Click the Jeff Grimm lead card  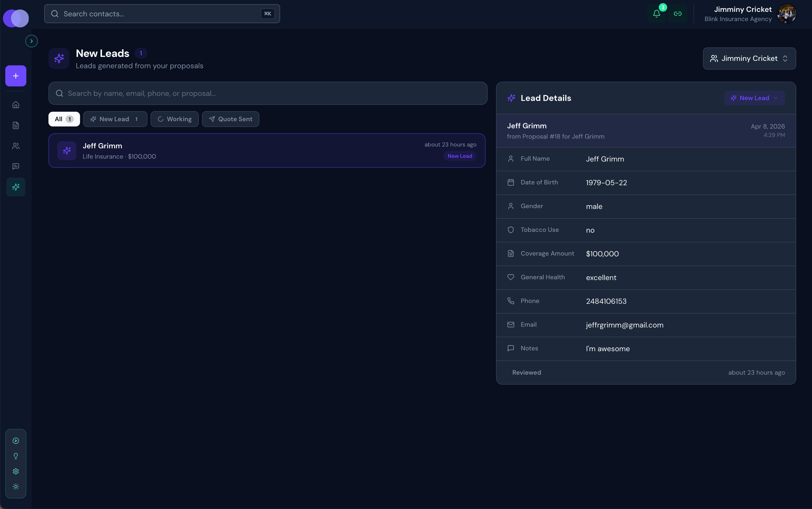click(x=266, y=150)
